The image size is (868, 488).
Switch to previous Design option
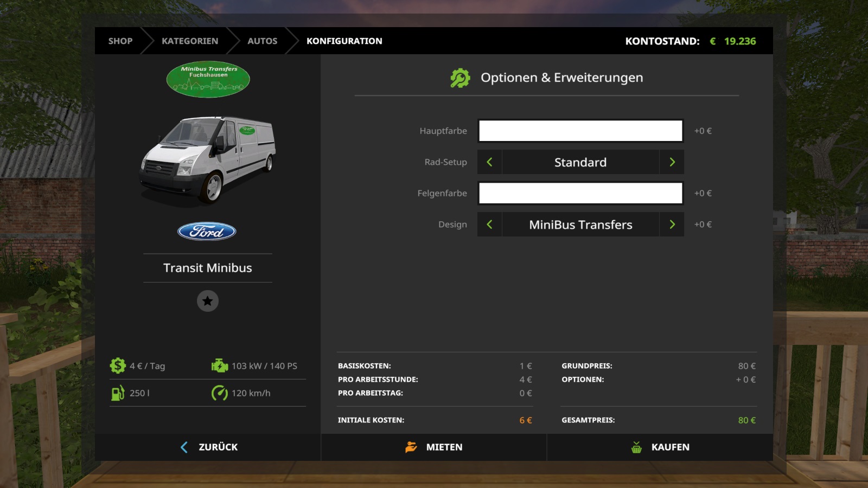[x=489, y=224]
